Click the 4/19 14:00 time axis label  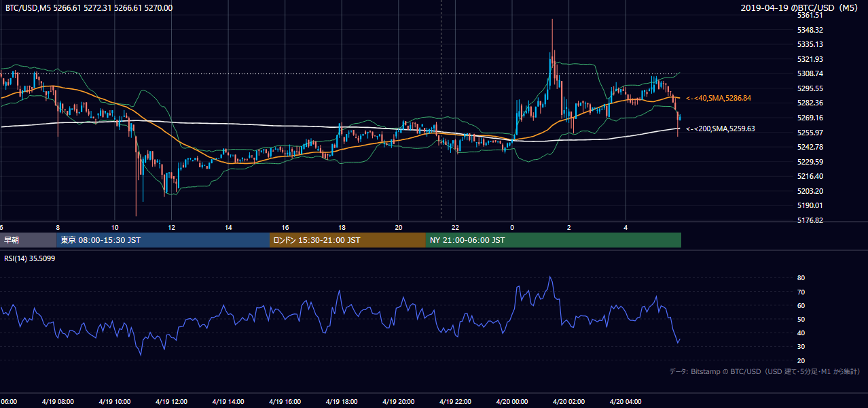click(228, 402)
